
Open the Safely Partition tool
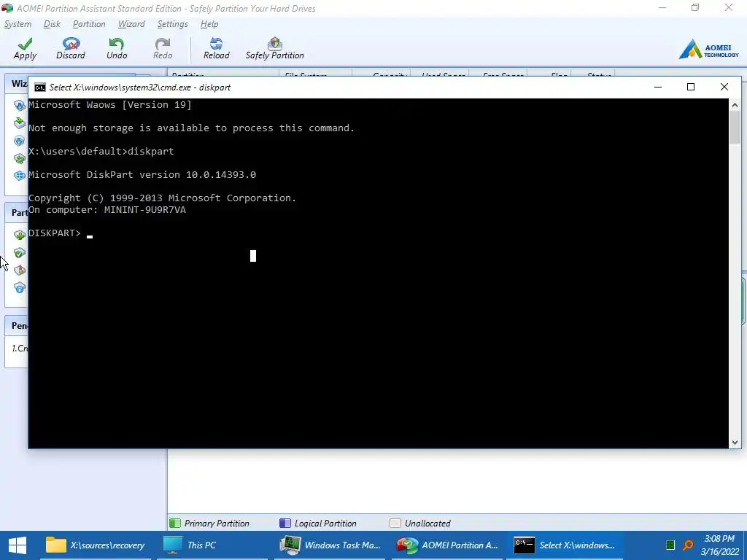pyautogui.click(x=274, y=49)
